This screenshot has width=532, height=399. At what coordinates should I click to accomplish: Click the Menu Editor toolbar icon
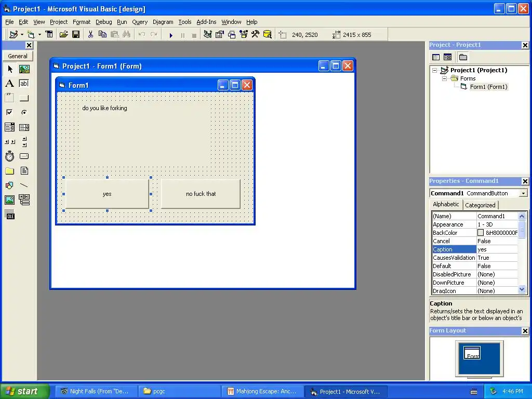(x=49, y=34)
